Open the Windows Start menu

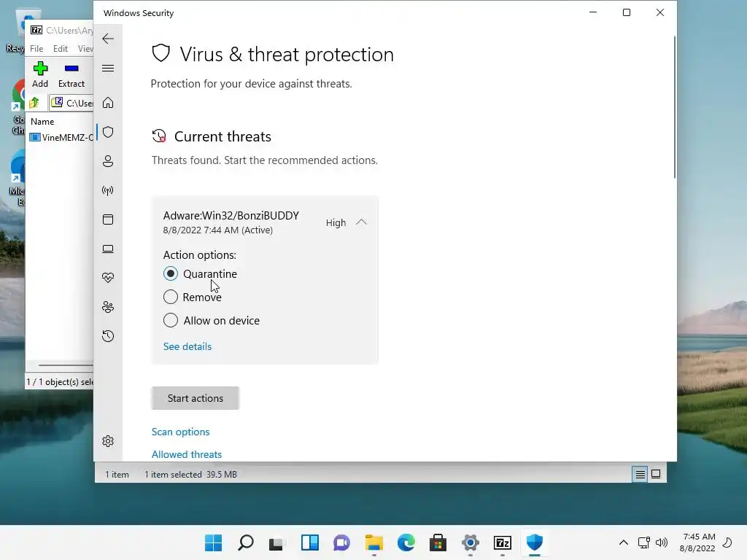click(214, 542)
